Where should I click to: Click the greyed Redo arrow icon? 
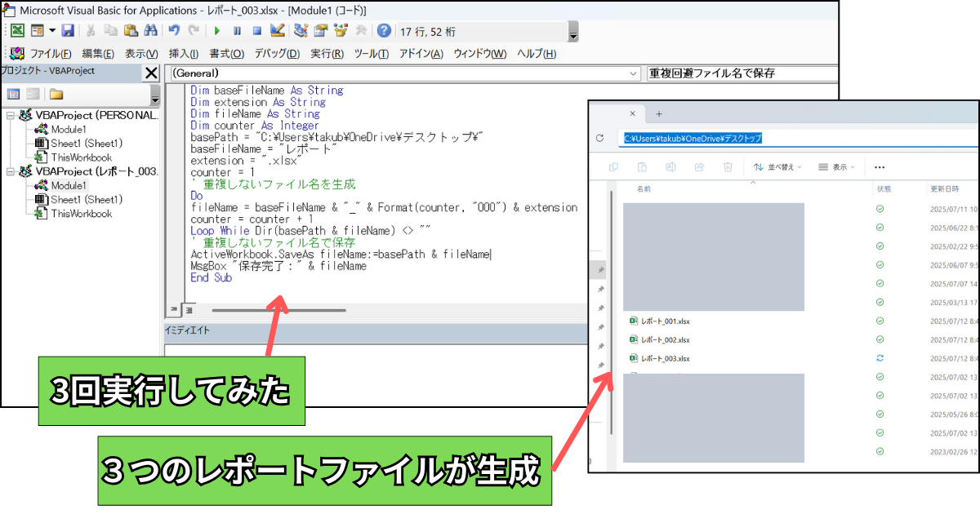(x=194, y=31)
